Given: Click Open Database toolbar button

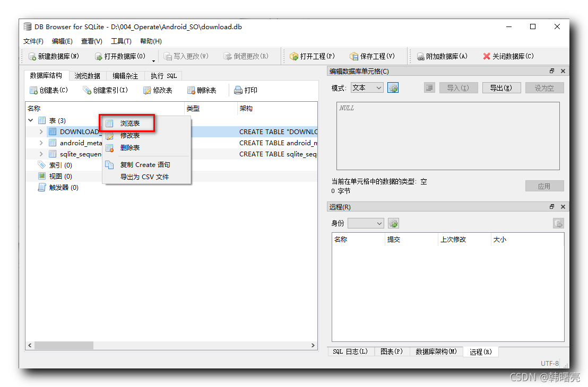Looking at the screenshot, I should 120,56.
